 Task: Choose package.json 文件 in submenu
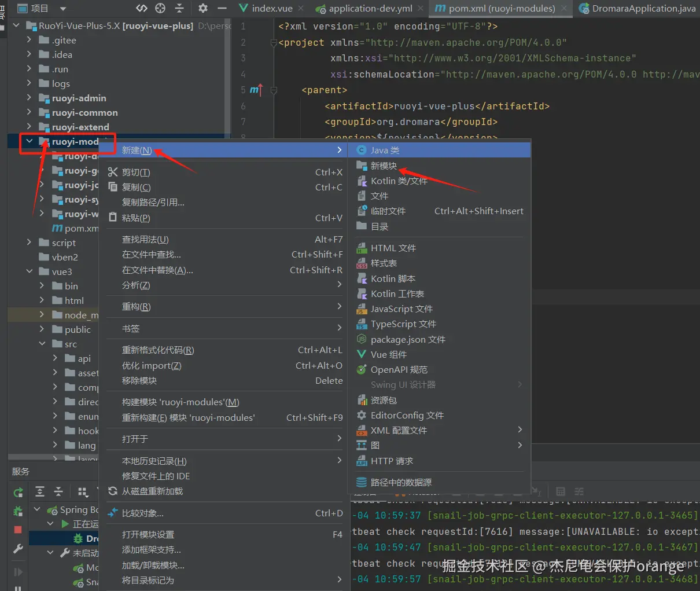439,339
